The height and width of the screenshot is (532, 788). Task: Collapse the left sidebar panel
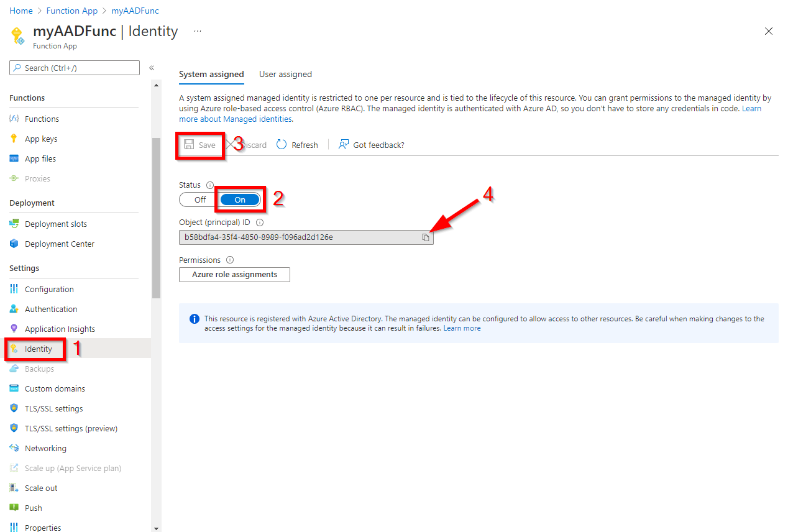pos(151,68)
